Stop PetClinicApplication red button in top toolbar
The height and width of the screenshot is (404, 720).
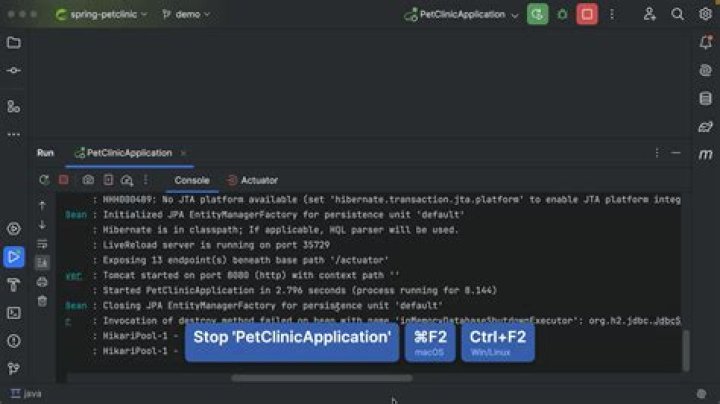pos(587,14)
